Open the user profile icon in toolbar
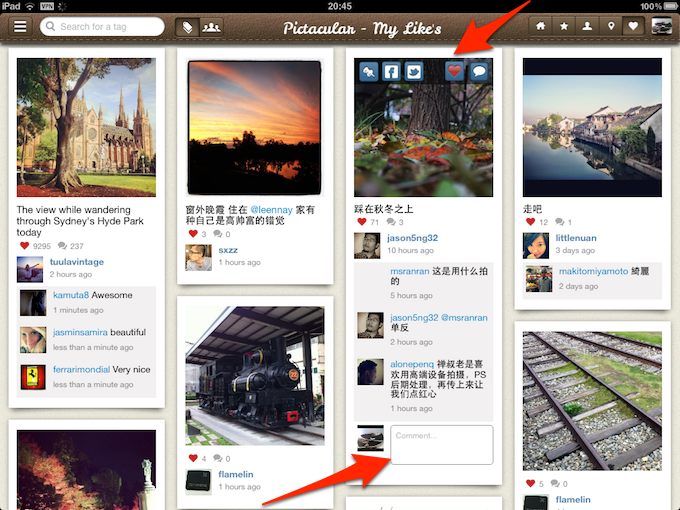The width and height of the screenshot is (680, 510). [587, 26]
